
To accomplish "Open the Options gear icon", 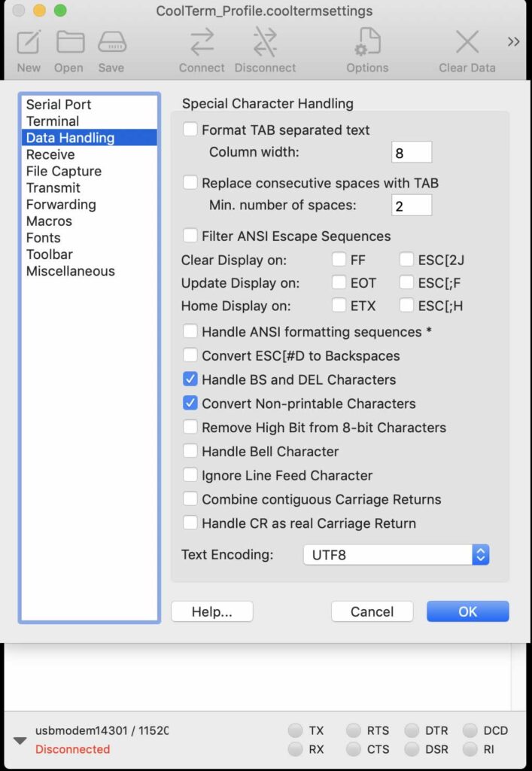I will click(367, 43).
